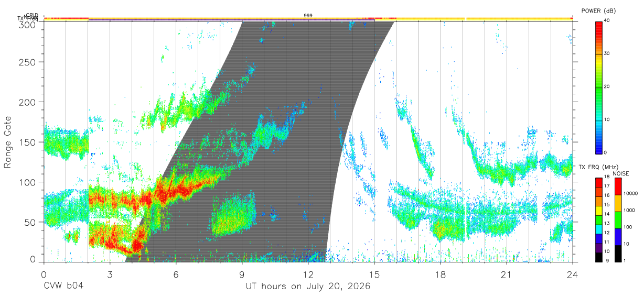Click the POWER (dB) colorbar title
The image size is (644, 297).
pyautogui.click(x=599, y=11)
